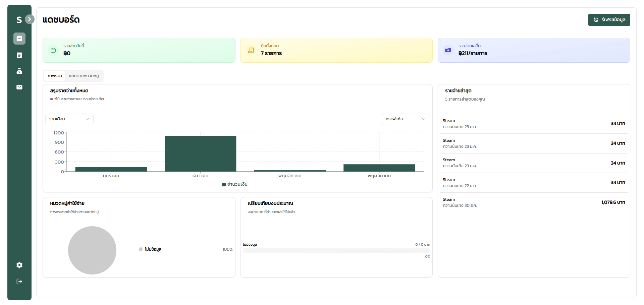Screen dimensions: 644x305
Task: Open the money bag budget icon
Action: pyautogui.click(x=19, y=71)
